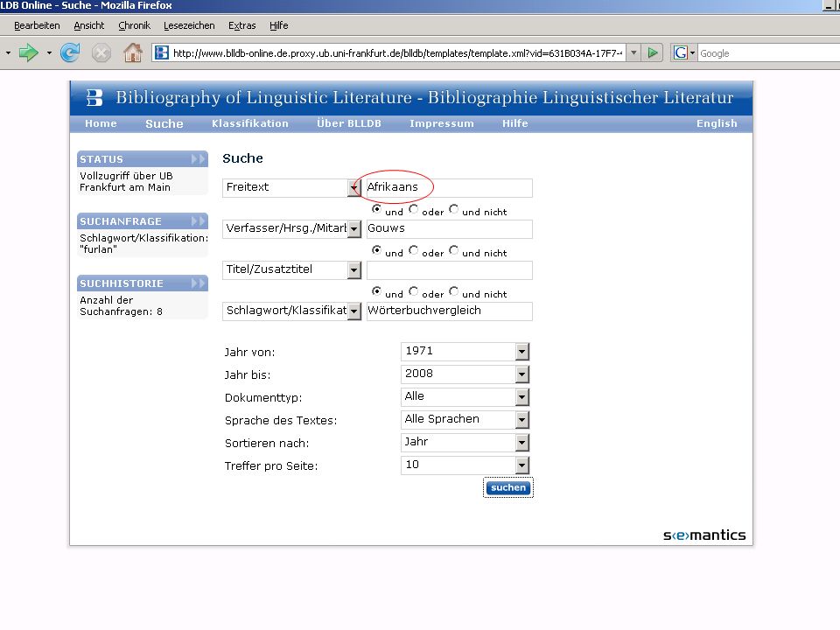Click the empty Titel/Zusatztitel input
Viewport: 840px width, 630px height.
click(x=450, y=270)
